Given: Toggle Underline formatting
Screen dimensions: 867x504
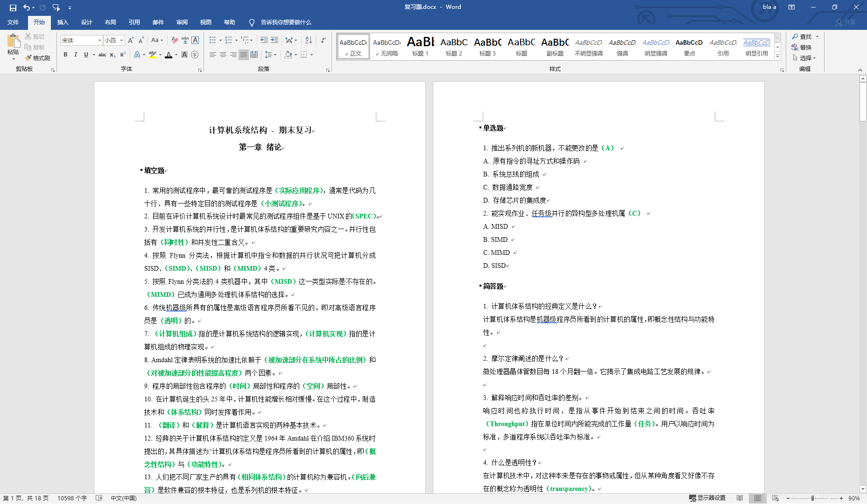Looking at the screenshot, I should [x=86, y=55].
